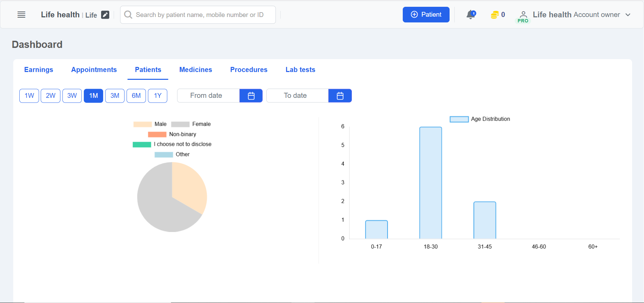
Task: Expand the account owner dropdown chevron
Action: tap(628, 15)
